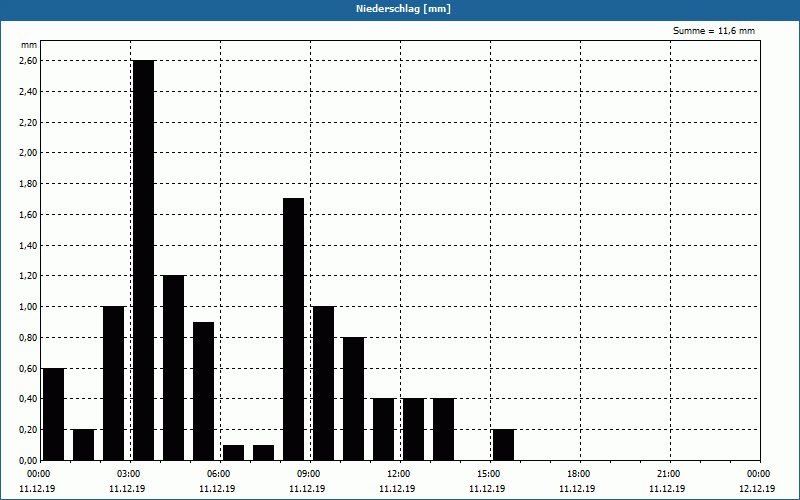This screenshot has width=800, height=500.
Task: Select the 2,40 y-axis label
Action: (x=28, y=92)
